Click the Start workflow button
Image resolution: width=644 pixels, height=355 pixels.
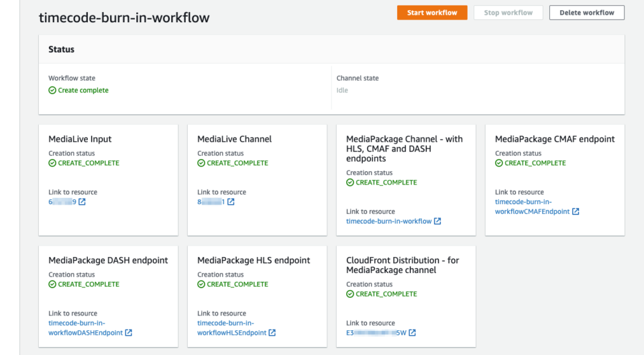[x=432, y=13]
